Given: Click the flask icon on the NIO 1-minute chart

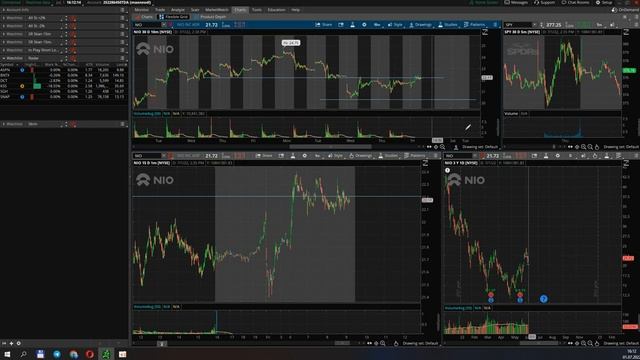Looking at the screenshot, I should [x=293, y=156].
